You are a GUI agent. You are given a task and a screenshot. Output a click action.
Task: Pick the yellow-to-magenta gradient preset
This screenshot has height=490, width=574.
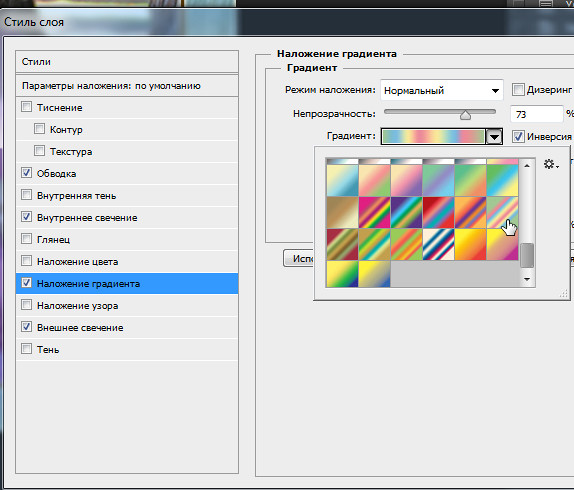(502, 244)
